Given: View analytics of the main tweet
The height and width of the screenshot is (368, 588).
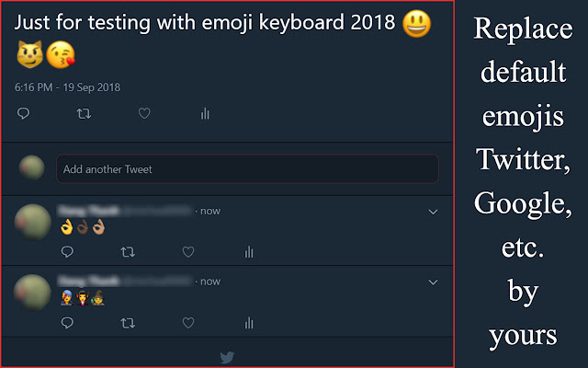Looking at the screenshot, I should click(205, 114).
